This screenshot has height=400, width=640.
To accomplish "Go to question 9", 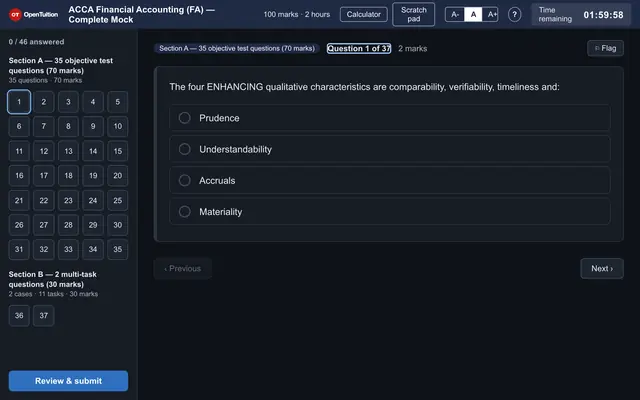I will click(x=93, y=126).
